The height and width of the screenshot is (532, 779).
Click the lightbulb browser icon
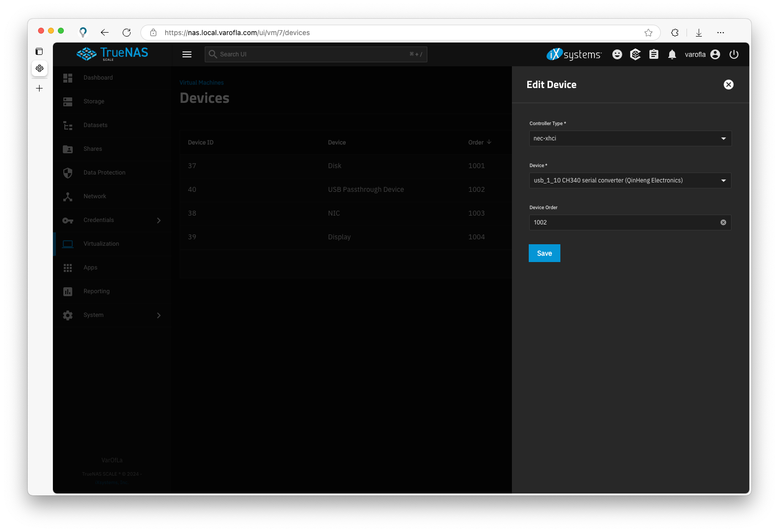pyautogui.click(x=83, y=33)
